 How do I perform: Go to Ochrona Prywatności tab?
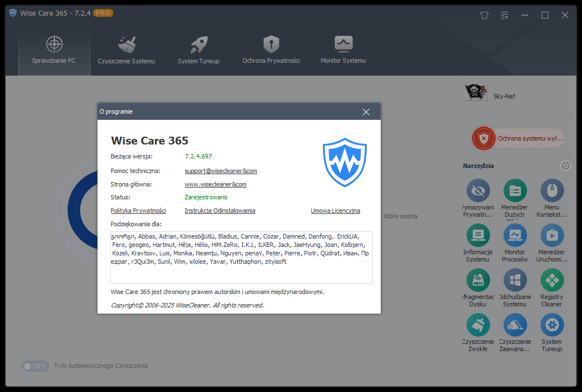[271, 50]
